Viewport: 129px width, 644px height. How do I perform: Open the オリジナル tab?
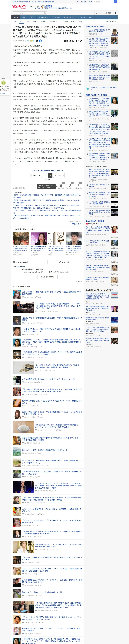tap(56, 17)
